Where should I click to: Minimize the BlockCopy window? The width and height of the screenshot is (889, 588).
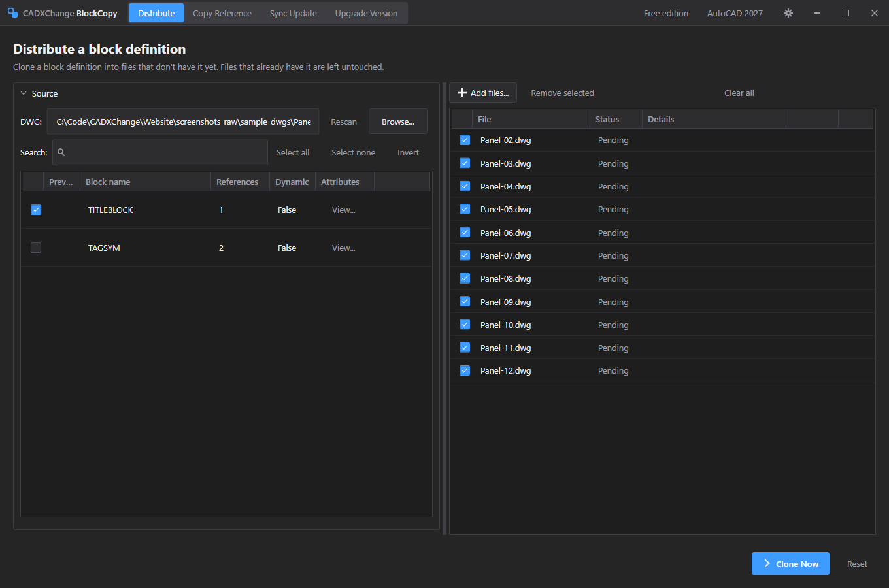click(817, 13)
